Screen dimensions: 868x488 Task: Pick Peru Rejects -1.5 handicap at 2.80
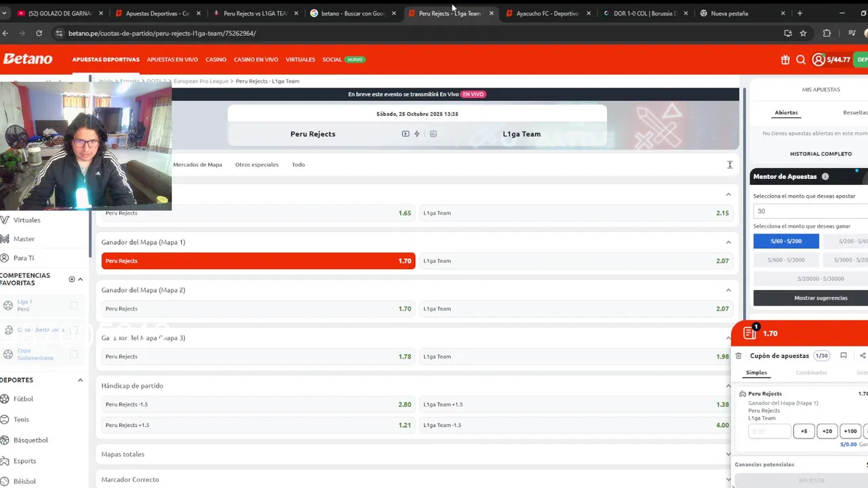[258, 404]
